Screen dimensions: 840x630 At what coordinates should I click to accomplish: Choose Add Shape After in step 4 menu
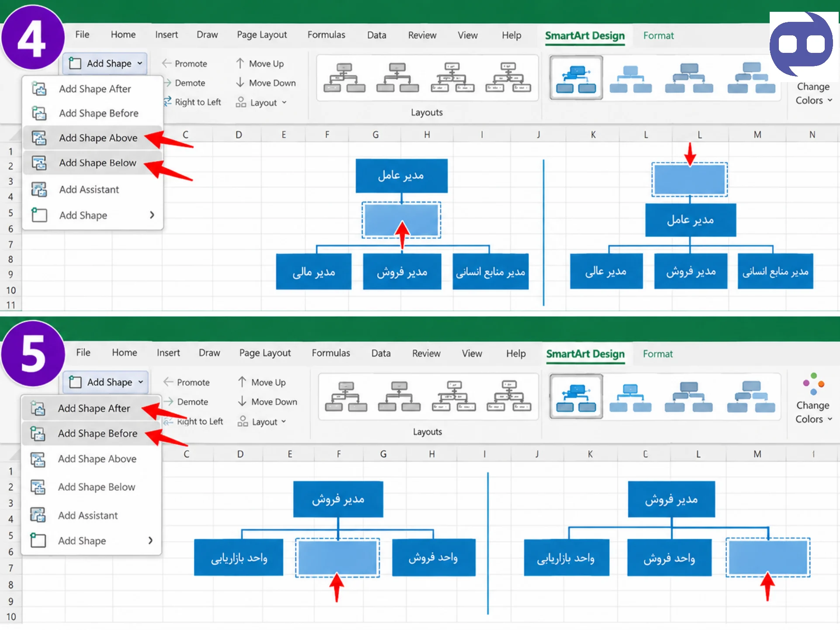(x=93, y=89)
